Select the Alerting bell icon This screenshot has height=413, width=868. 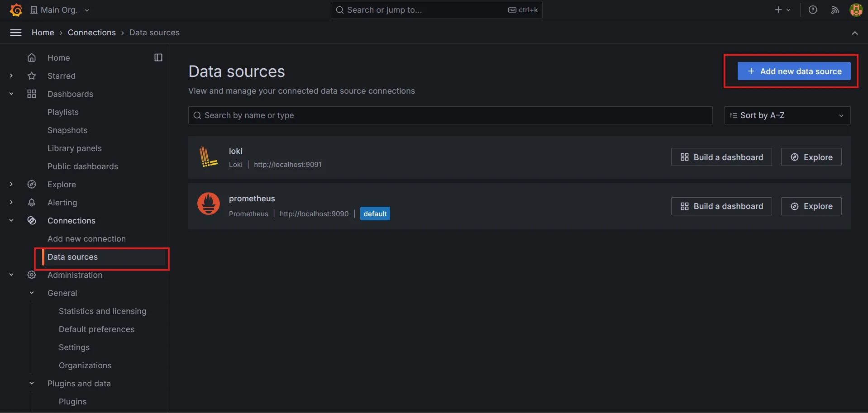pyautogui.click(x=32, y=202)
